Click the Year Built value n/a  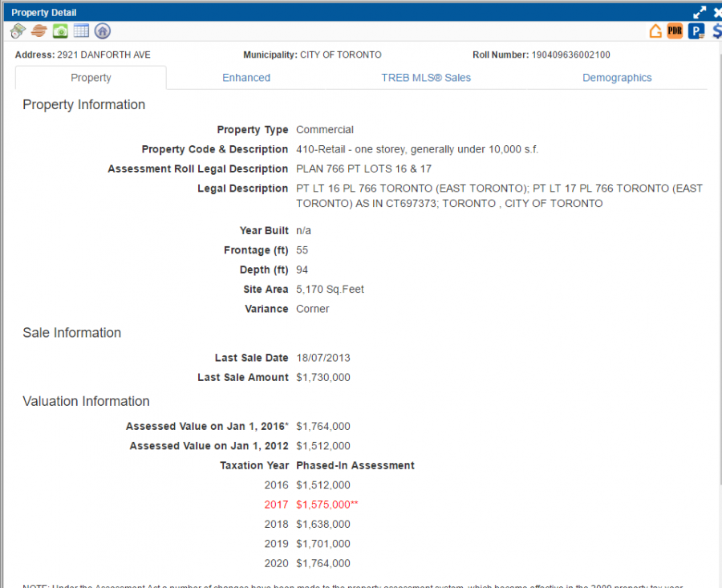click(303, 231)
